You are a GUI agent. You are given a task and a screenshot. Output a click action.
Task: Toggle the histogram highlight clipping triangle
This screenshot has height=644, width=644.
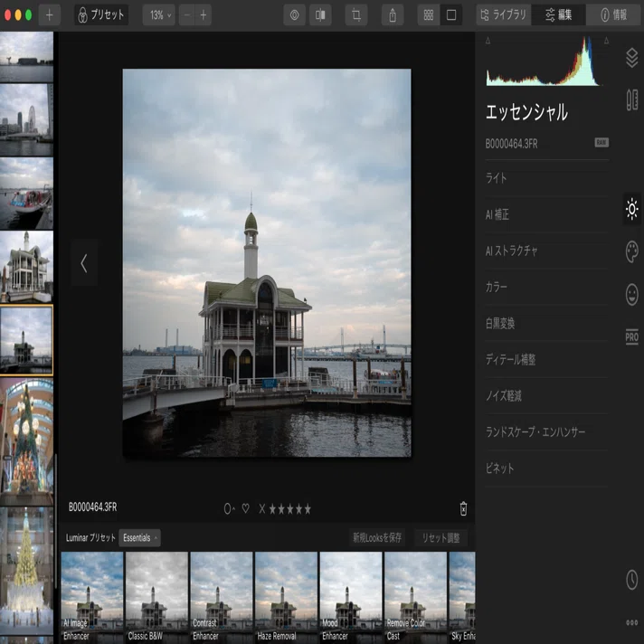click(606, 41)
